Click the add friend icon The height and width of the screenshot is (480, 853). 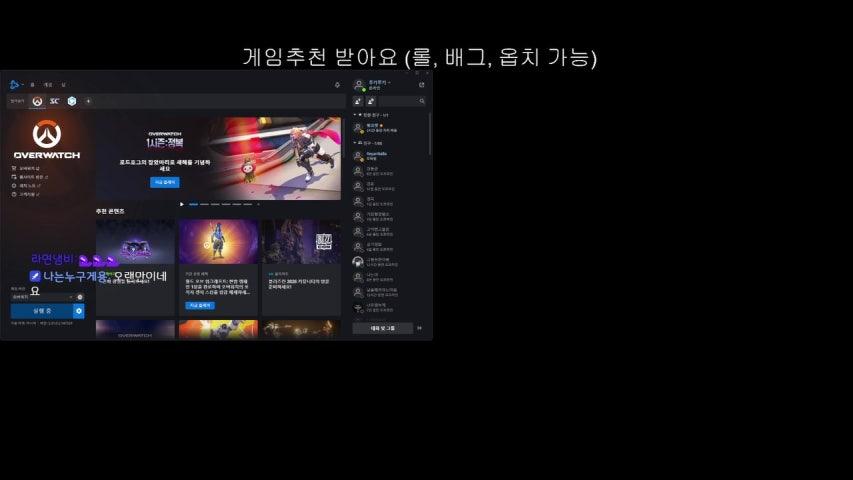pyautogui.click(x=358, y=101)
